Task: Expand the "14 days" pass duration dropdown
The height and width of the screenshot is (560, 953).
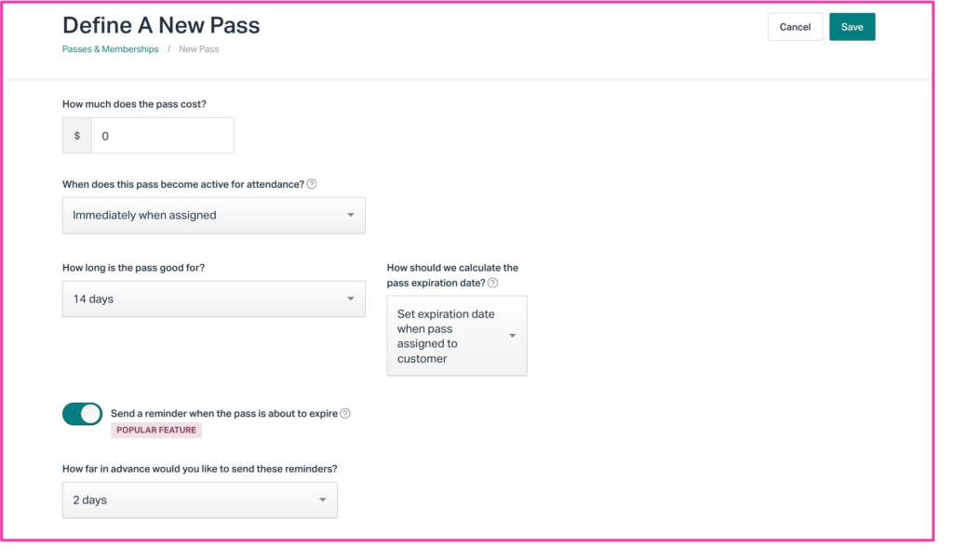Action: 213,299
